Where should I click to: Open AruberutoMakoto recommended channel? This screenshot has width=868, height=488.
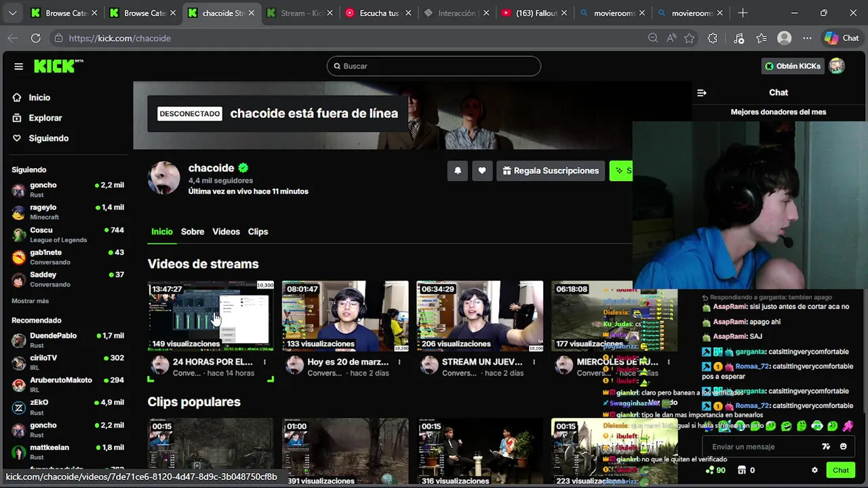[68, 385]
